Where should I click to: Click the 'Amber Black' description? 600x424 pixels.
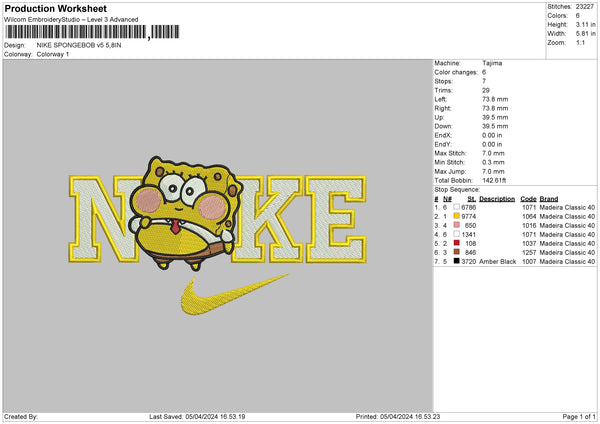pos(497,262)
